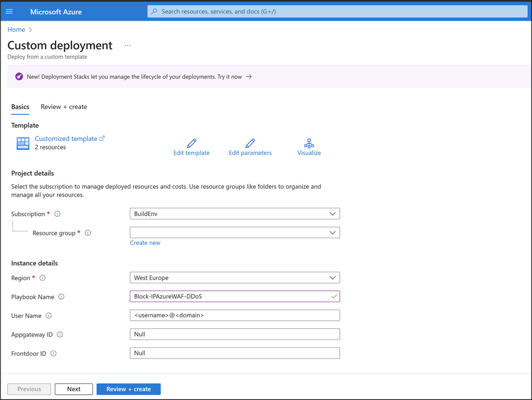Click the '2 resources' text

pos(50,147)
